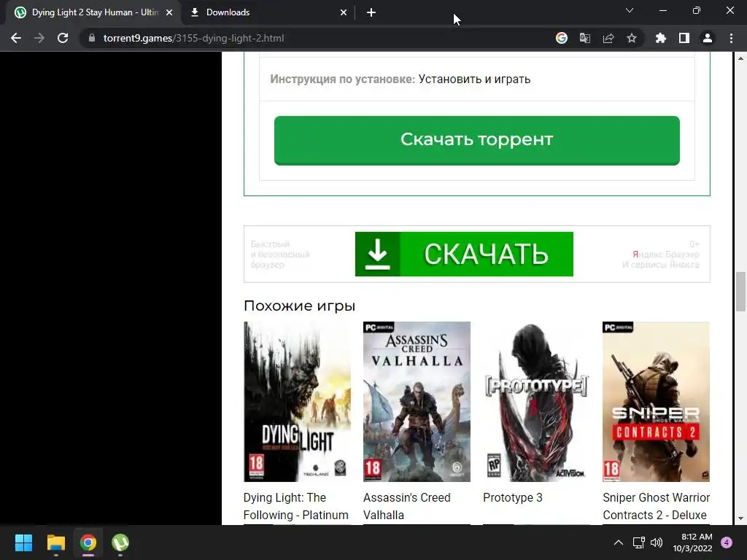This screenshot has width=747, height=560.
Task: Open a new browser tab
Action: tap(371, 12)
